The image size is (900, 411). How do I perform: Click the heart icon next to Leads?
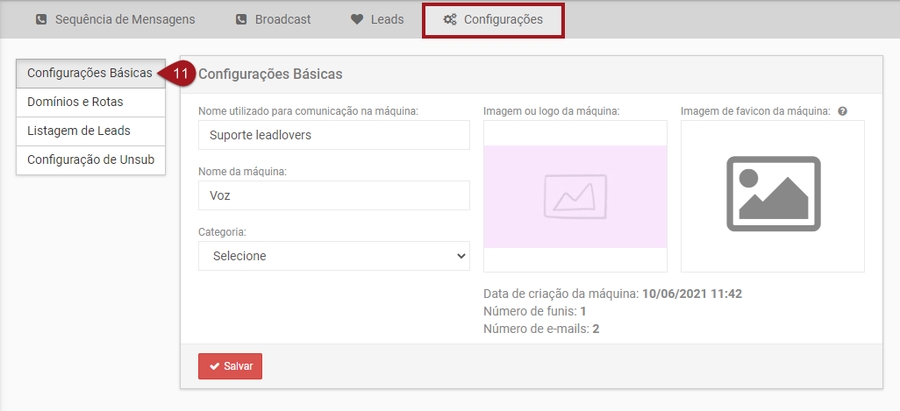click(357, 19)
